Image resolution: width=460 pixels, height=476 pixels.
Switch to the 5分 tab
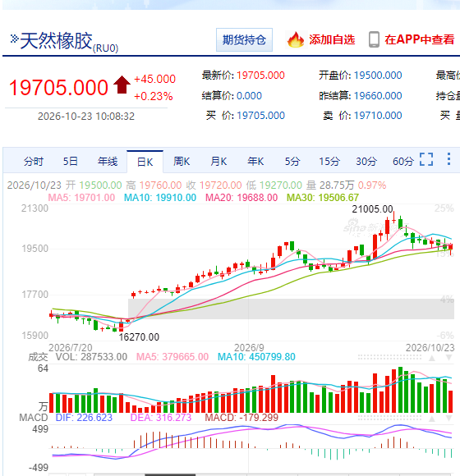coord(292,161)
